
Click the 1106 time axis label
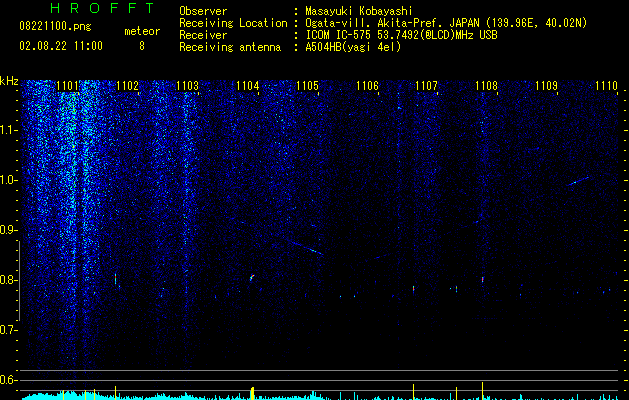click(367, 86)
